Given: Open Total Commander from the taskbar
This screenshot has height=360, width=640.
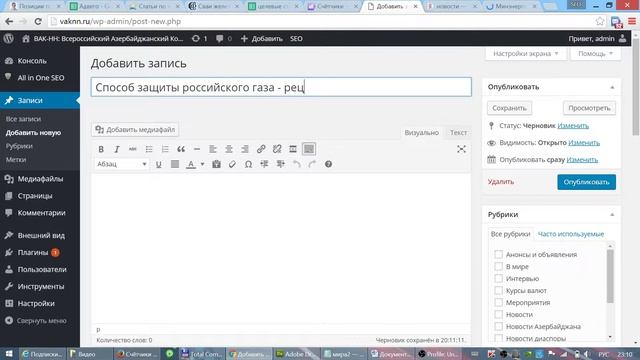Looking at the screenshot, I should [x=201, y=354].
